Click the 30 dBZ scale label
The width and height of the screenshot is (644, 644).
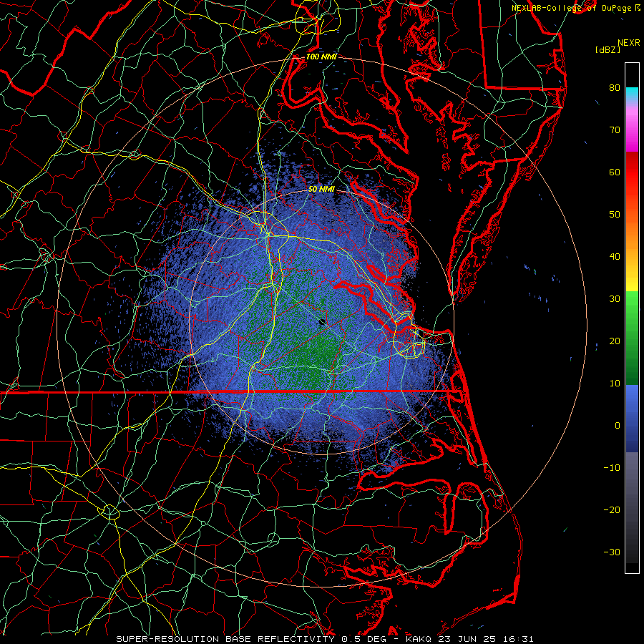[615, 299]
